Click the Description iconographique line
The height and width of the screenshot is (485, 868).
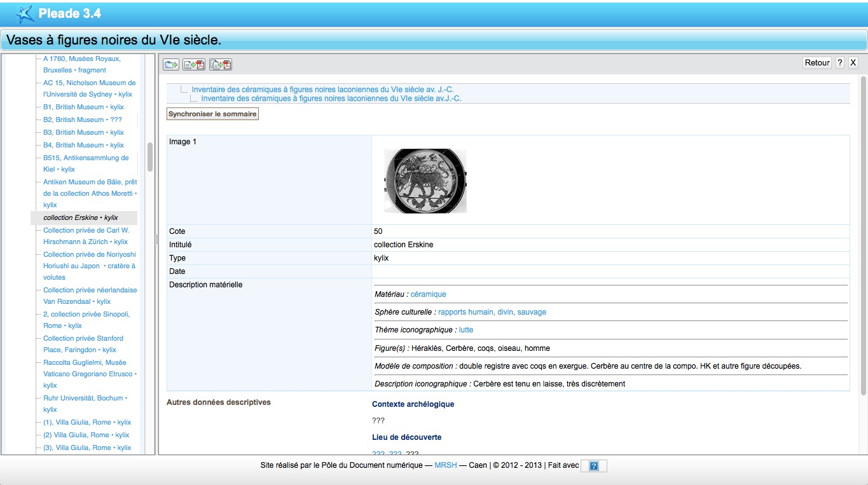[500, 383]
